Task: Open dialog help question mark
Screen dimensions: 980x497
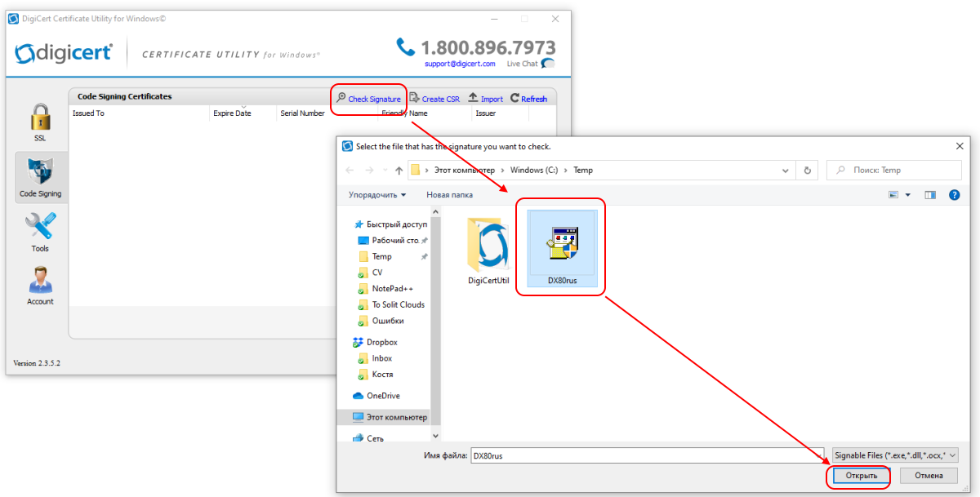Action: [x=954, y=195]
